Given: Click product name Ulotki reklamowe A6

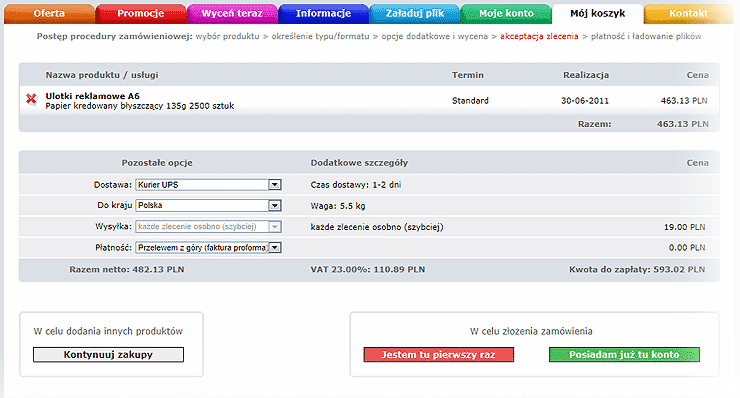Looking at the screenshot, I should point(92,96).
